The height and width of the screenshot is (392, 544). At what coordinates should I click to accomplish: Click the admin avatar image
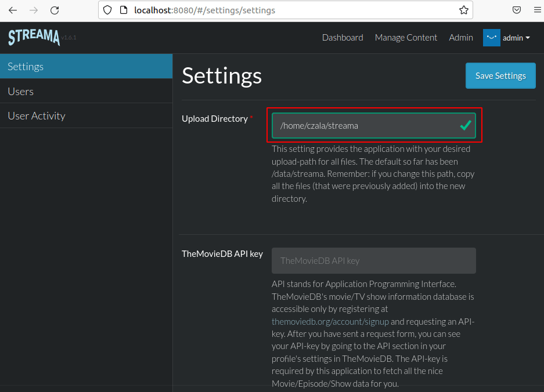click(x=491, y=38)
